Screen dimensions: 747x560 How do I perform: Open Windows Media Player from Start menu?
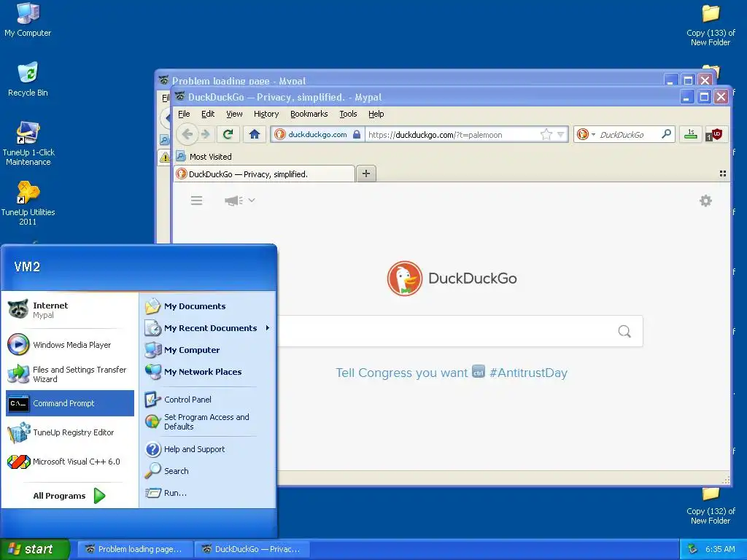coord(70,345)
